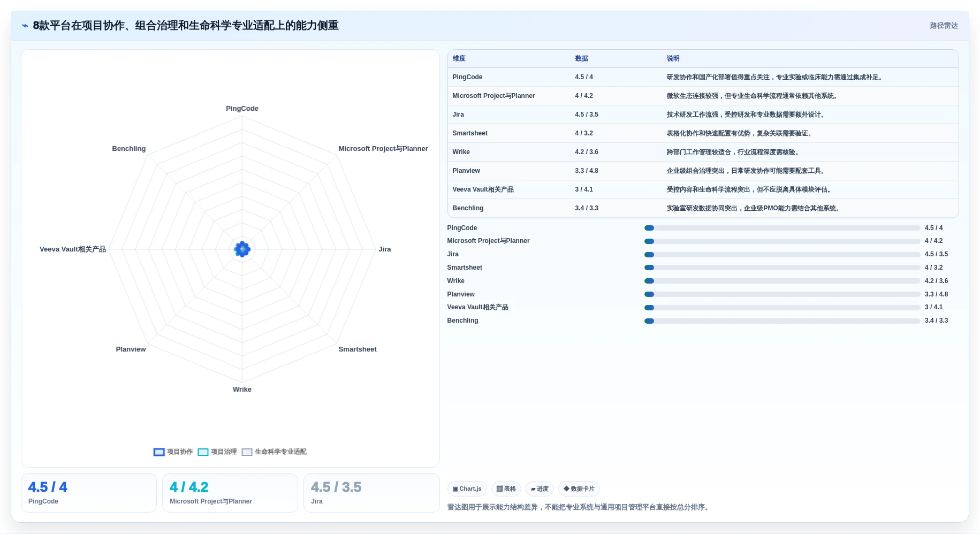The width and height of the screenshot is (980, 534).
Task: Click the PingCode table row name
Action: pos(467,77)
